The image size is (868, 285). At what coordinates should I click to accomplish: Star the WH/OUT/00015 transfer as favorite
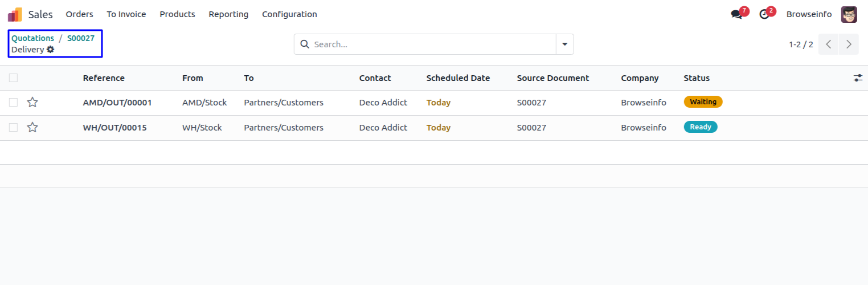pos(32,128)
